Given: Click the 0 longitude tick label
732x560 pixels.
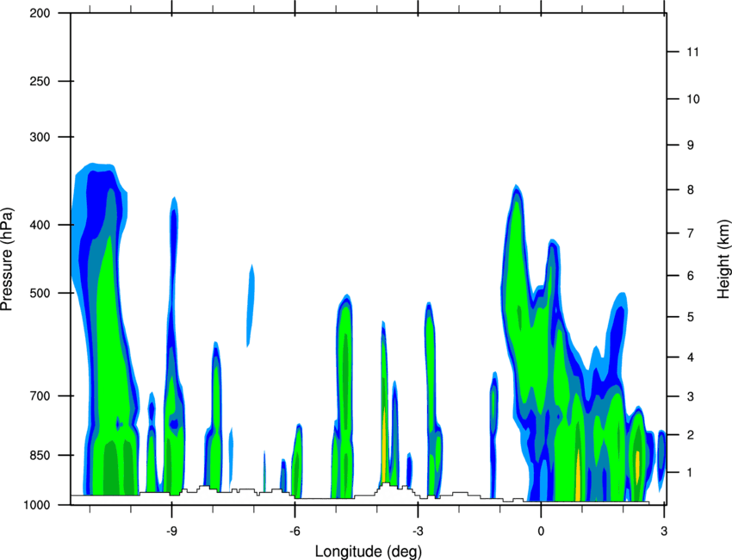Looking at the screenshot, I should 541,532.
